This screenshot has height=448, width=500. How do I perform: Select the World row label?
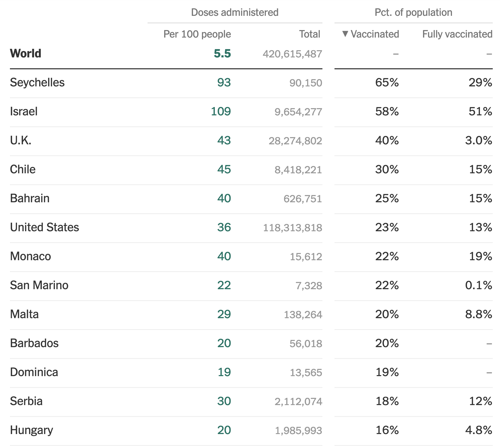pyautogui.click(x=26, y=53)
